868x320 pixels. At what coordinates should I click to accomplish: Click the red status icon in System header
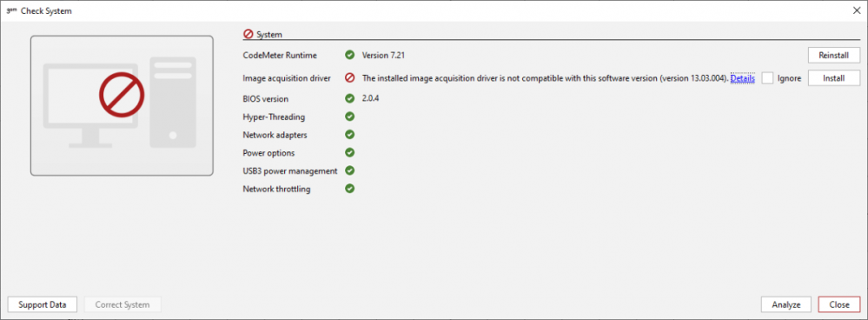248,34
